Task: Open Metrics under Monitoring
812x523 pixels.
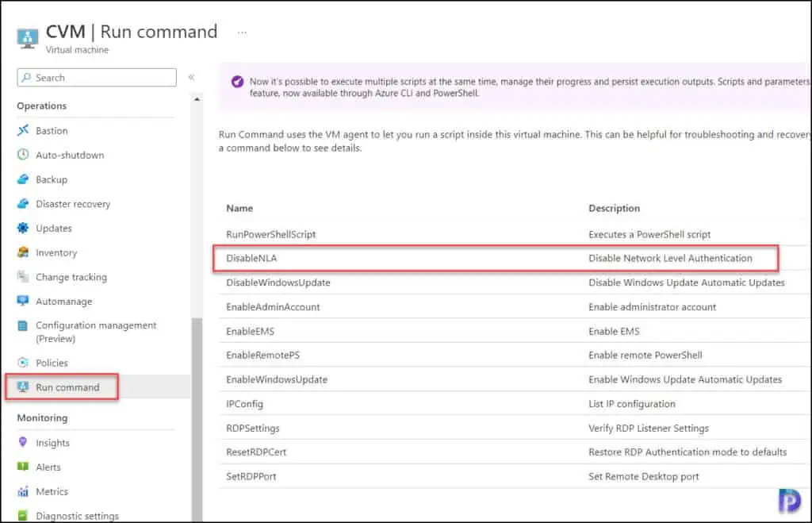Action: (52, 491)
